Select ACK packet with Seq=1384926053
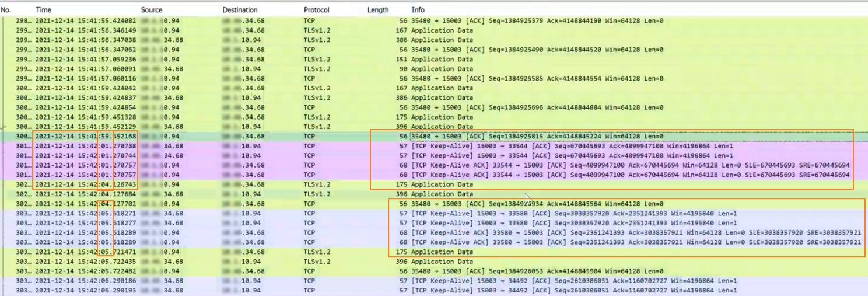The height and width of the screenshot is (296, 868). pos(434,271)
